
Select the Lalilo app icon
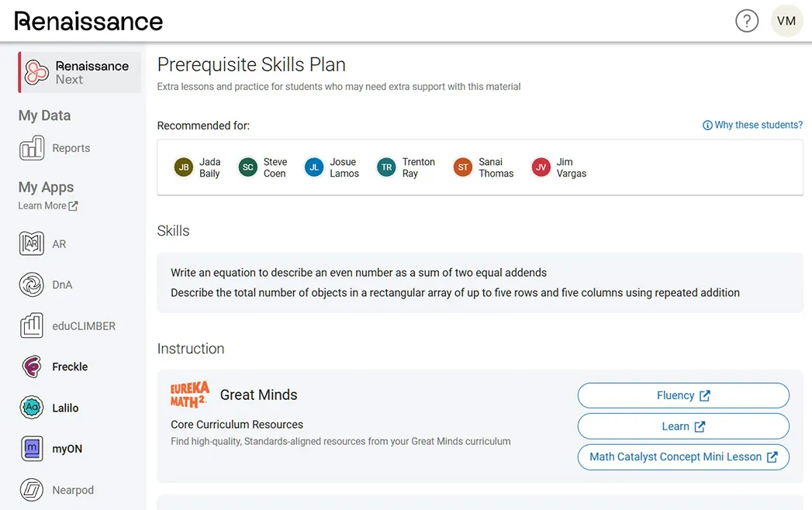(x=31, y=408)
